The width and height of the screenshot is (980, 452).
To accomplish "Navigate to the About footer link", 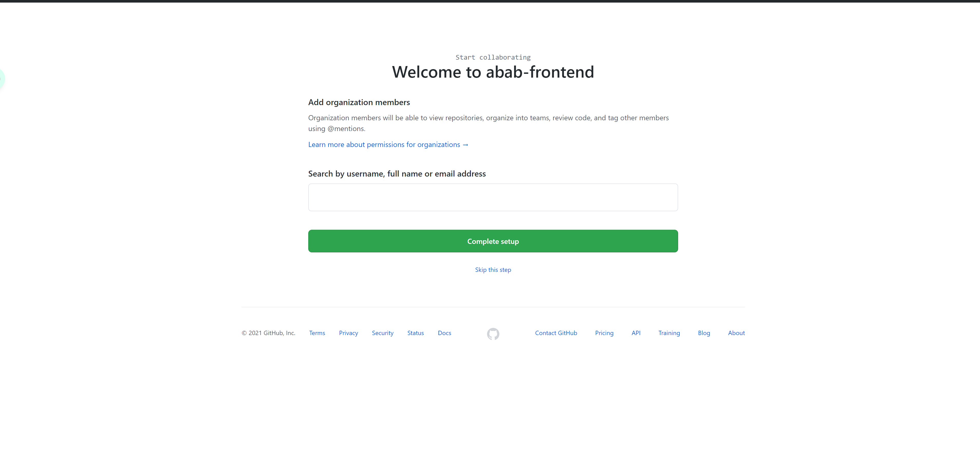I will click(x=736, y=333).
